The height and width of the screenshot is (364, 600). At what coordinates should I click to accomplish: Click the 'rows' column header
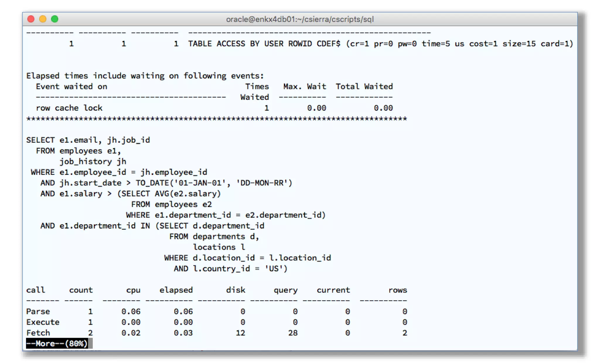398,290
